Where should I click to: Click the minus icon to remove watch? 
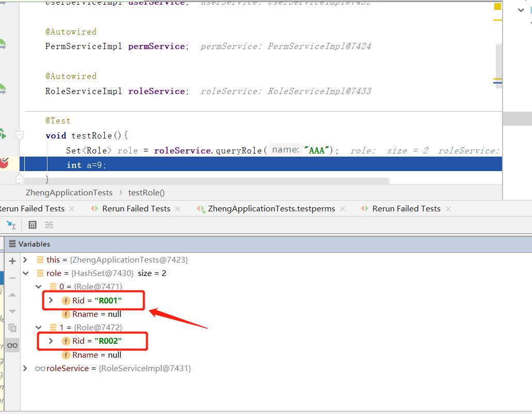(x=12, y=278)
